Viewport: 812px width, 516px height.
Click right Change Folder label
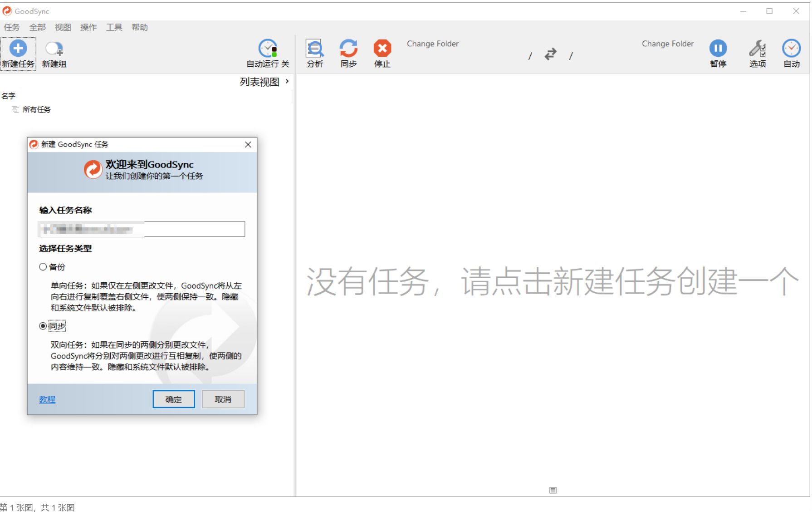tap(668, 44)
